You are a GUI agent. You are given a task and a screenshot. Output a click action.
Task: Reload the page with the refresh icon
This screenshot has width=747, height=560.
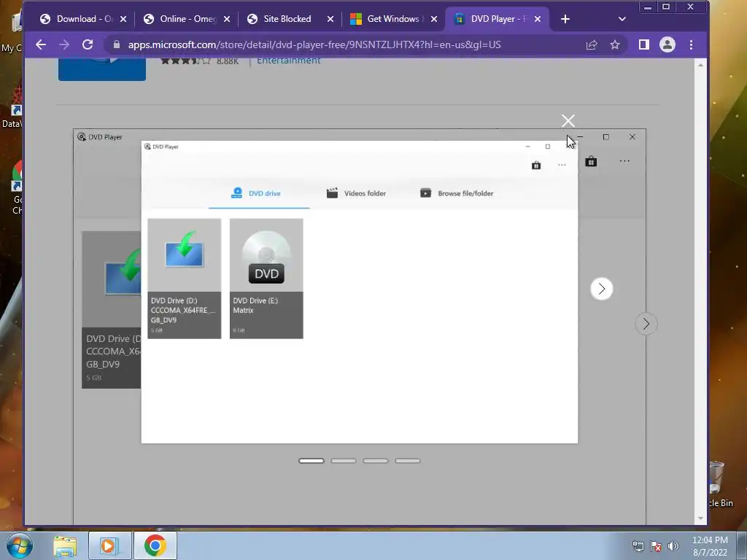88,44
